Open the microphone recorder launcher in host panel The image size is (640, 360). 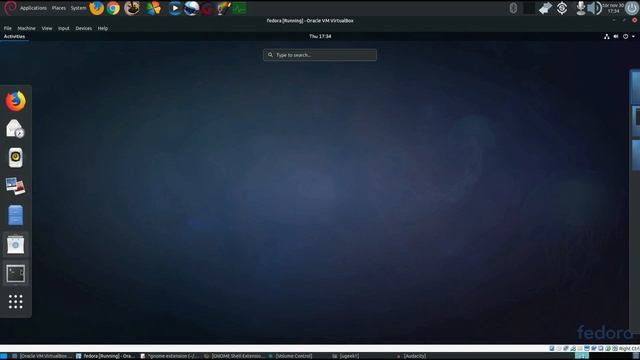223,8
